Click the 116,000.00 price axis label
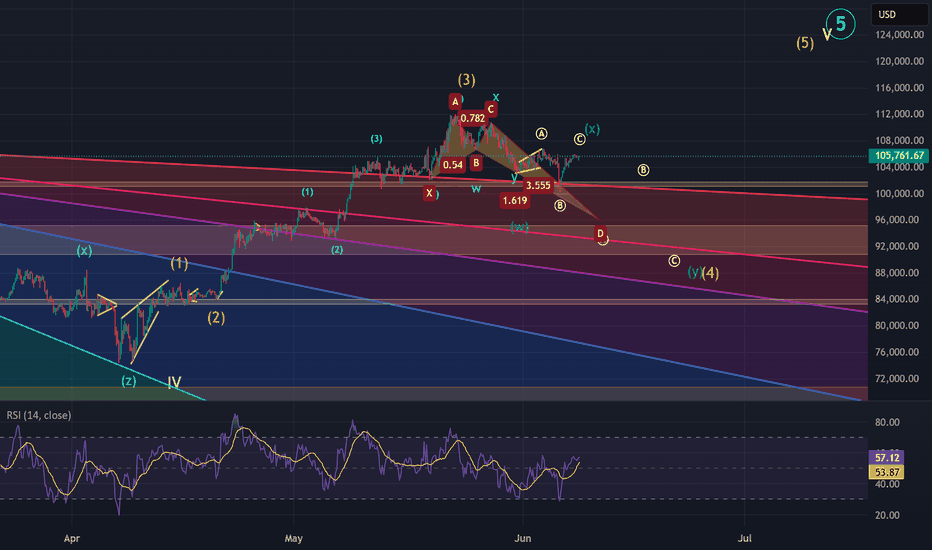Viewport: 932px width, 550px height. [x=899, y=88]
